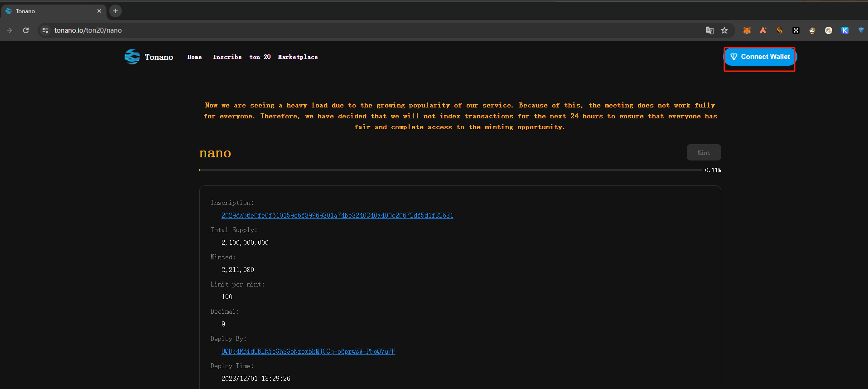The image size is (868, 389).
Task: Click the Total Supply label
Action: 234,230
